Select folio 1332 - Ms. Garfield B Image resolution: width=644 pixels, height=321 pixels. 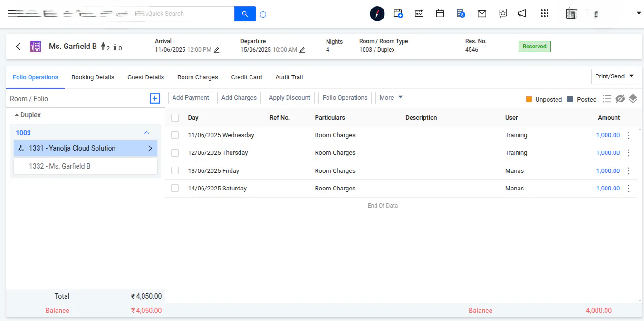[x=86, y=166]
